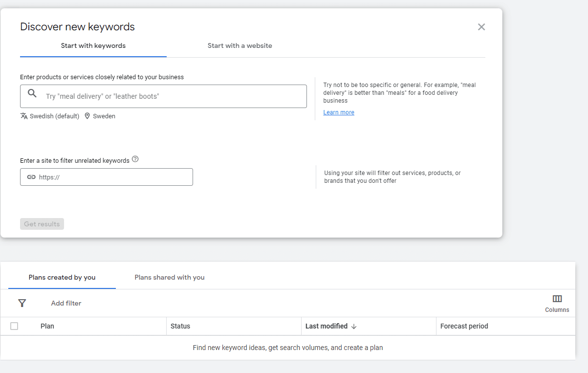Click the Plan column header
Image resolution: width=588 pixels, height=373 pixels.
[47, 326]
